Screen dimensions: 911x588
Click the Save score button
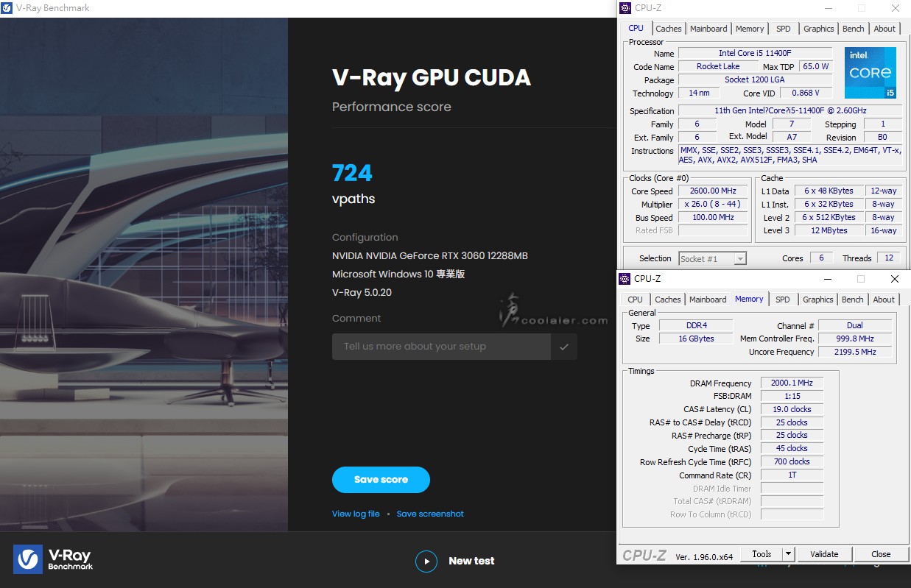click(381, 480)
